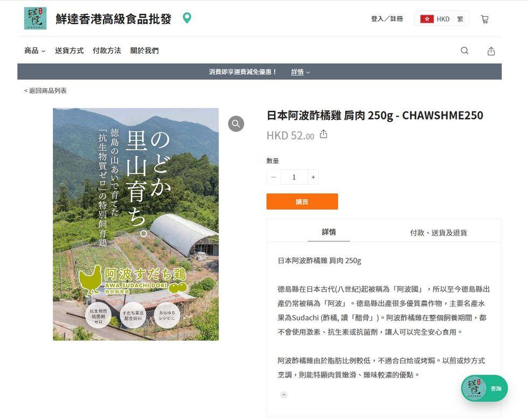Open the store location pin icon
The height and width of the screenshot is (420, 529).
[x=187, y=18]
